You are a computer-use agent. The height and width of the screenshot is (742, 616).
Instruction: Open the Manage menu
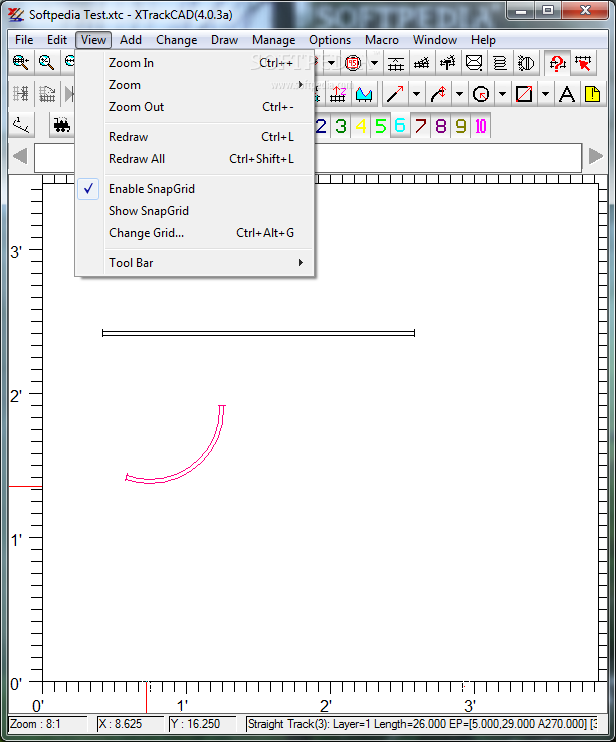(x=273, y=40)
